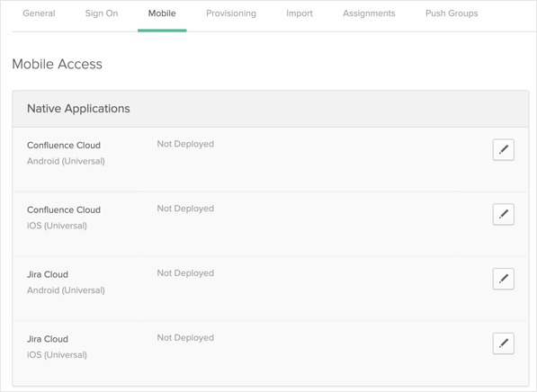Switch to the Sign On tab

[102, 13]
